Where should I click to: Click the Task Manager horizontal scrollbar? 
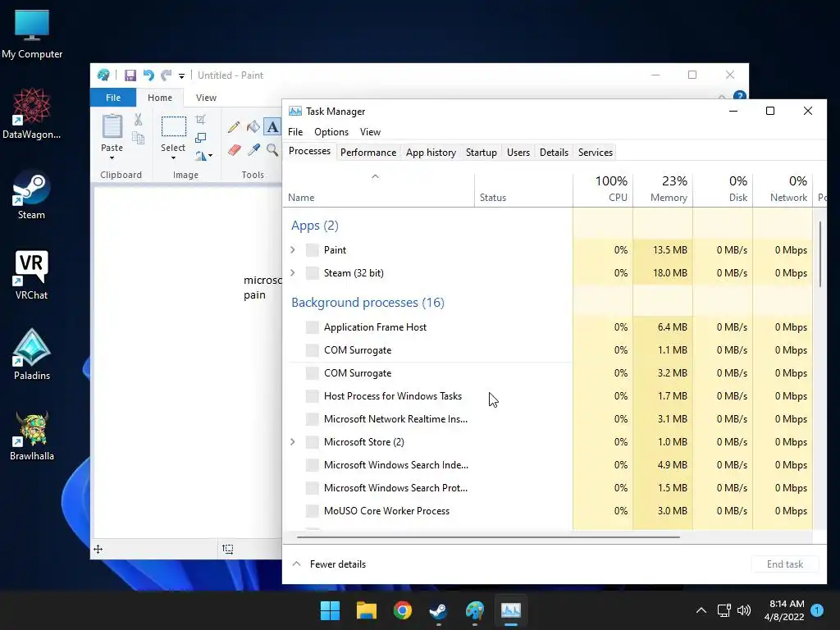click(x=488, y=536)
